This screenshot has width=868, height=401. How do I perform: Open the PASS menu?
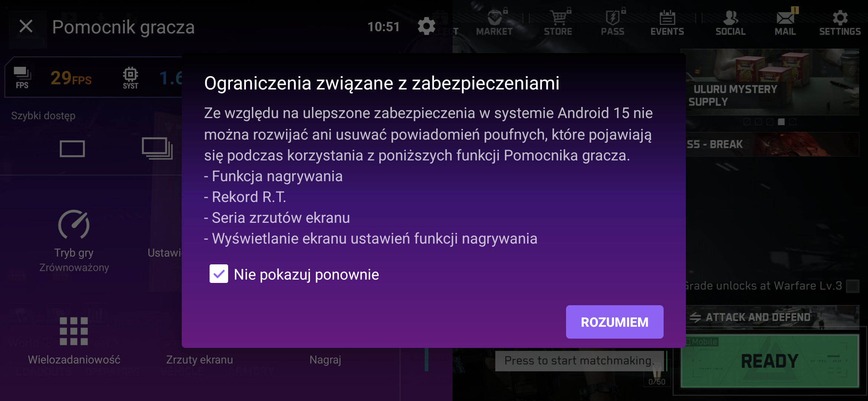[x=612, y=23]
